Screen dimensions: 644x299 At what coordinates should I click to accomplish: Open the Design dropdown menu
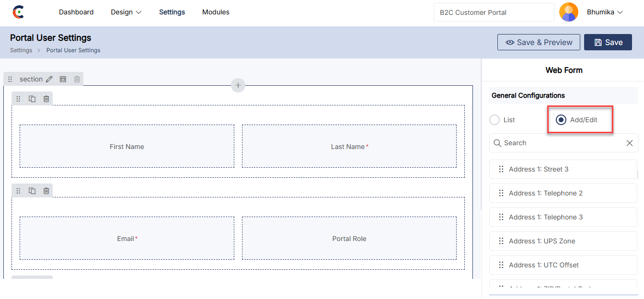(x=126, y=12)
